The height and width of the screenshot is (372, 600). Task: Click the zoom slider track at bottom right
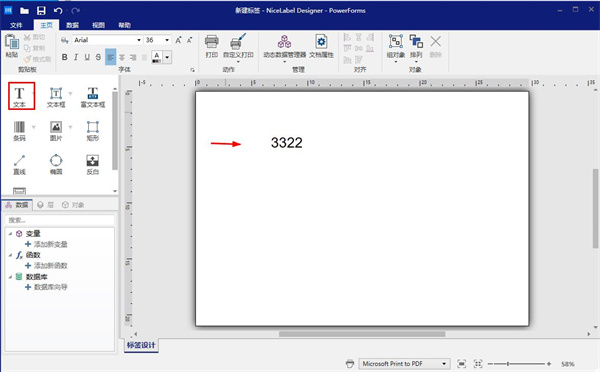click(x=518, y=364)
